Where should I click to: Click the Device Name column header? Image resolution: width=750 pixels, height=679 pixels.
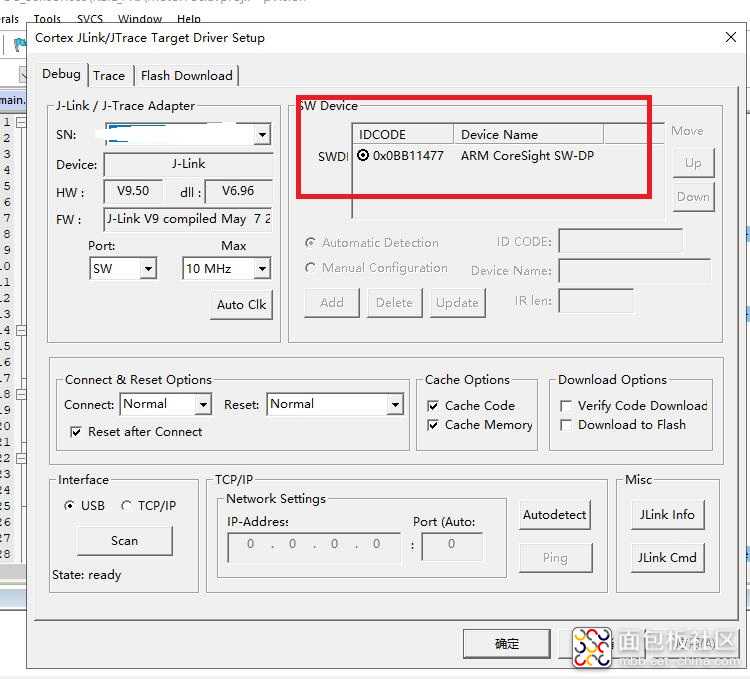[528, 134]
